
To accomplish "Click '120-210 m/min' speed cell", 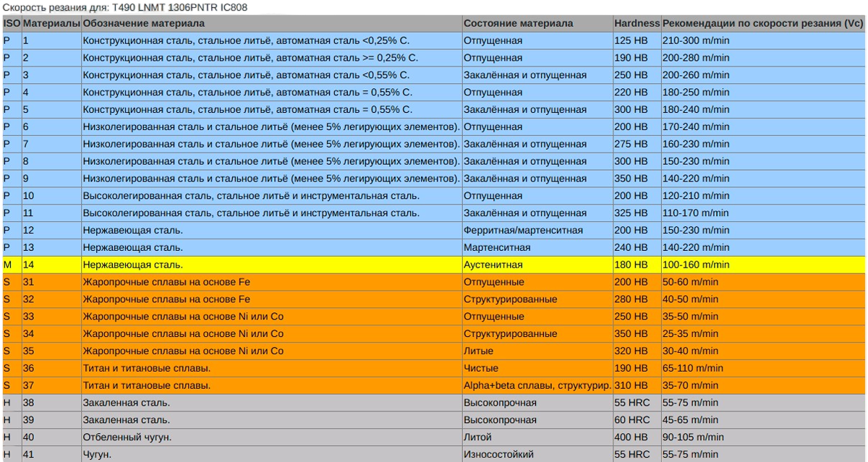I will coord(763,196).
